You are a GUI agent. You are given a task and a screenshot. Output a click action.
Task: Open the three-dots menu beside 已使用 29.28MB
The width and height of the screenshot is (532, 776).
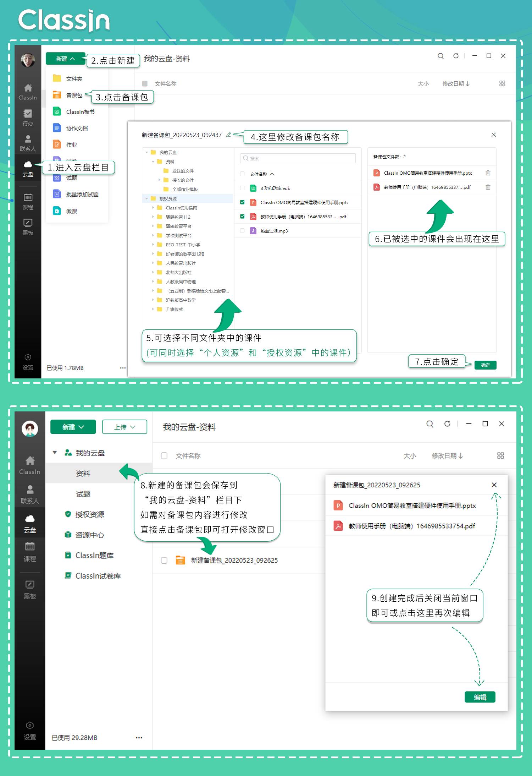pyautogui.click(x=139, y=737)
